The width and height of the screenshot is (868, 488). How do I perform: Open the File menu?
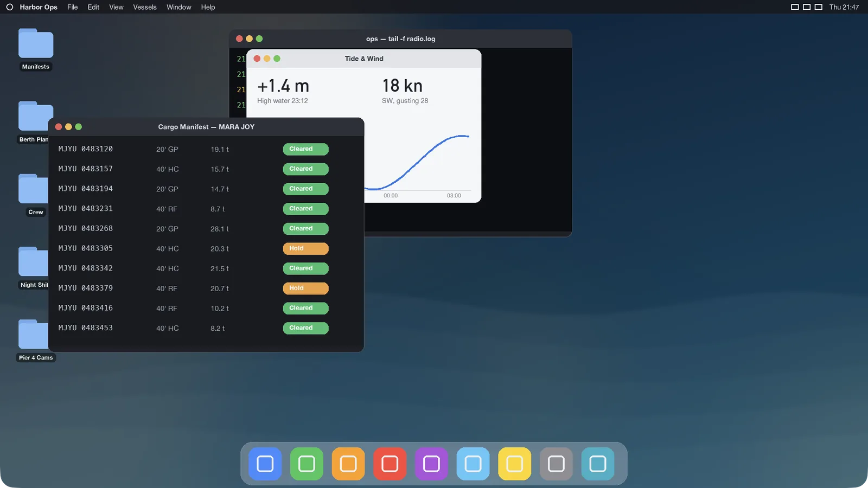click(x=73, y=7)
